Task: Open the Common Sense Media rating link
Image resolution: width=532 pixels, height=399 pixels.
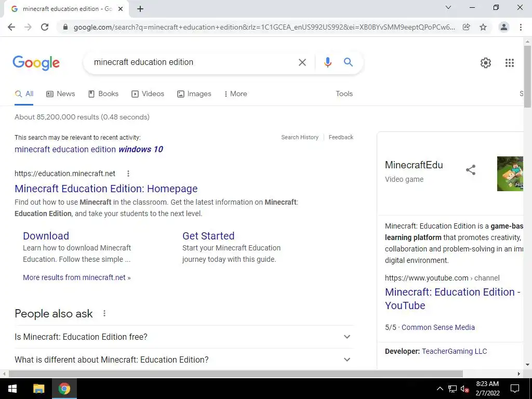Action: [438, 327]
